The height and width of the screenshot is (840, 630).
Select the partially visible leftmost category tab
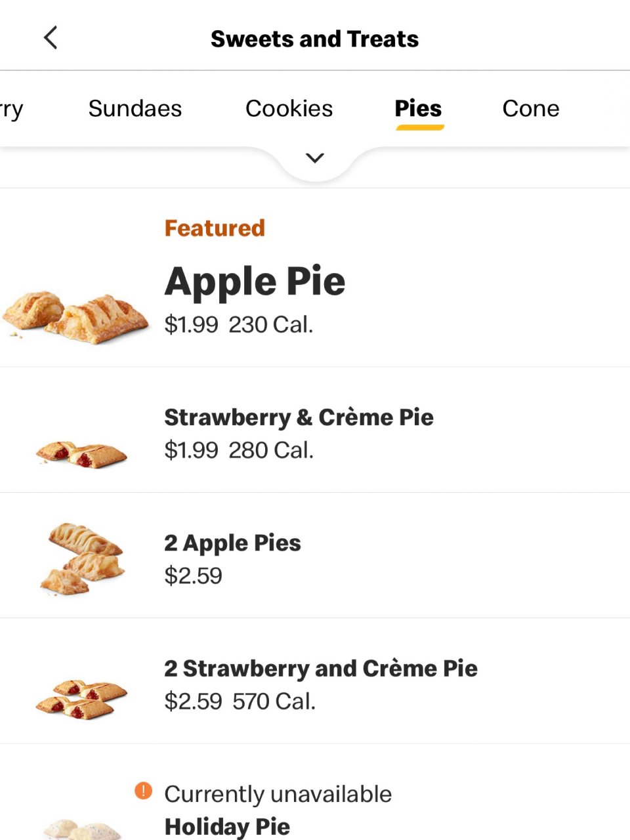11,108
